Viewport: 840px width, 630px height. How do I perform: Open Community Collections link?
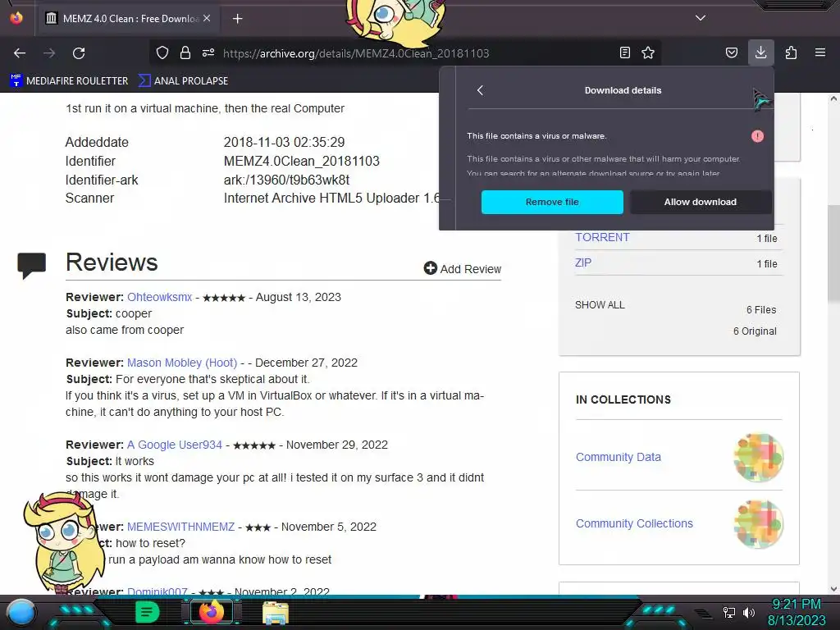coord(634,523)
